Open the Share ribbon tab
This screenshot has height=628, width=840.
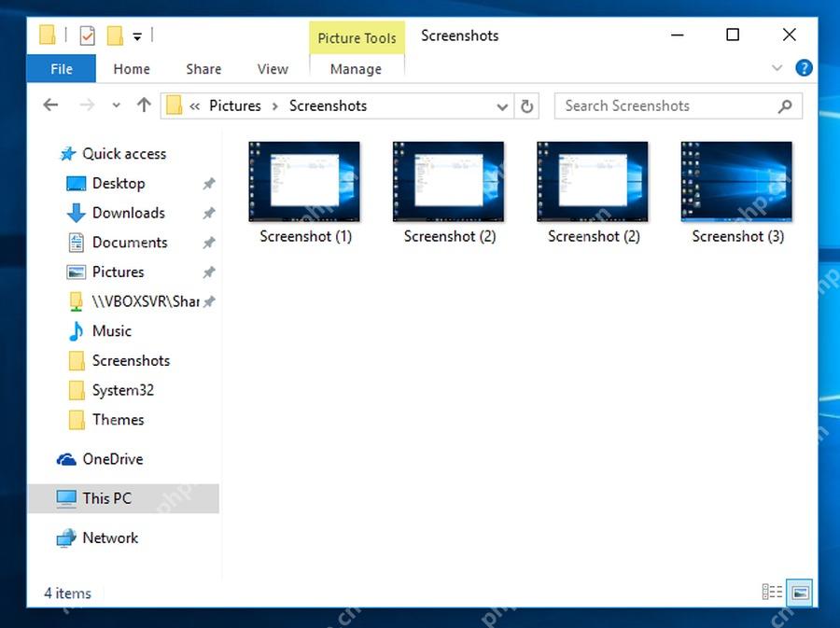(203, 69)
